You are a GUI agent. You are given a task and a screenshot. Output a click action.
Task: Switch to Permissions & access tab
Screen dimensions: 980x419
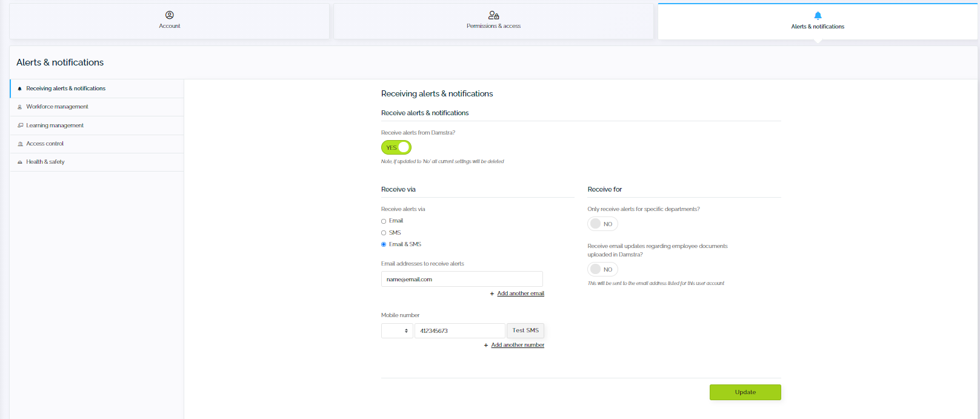click(493, 21)
